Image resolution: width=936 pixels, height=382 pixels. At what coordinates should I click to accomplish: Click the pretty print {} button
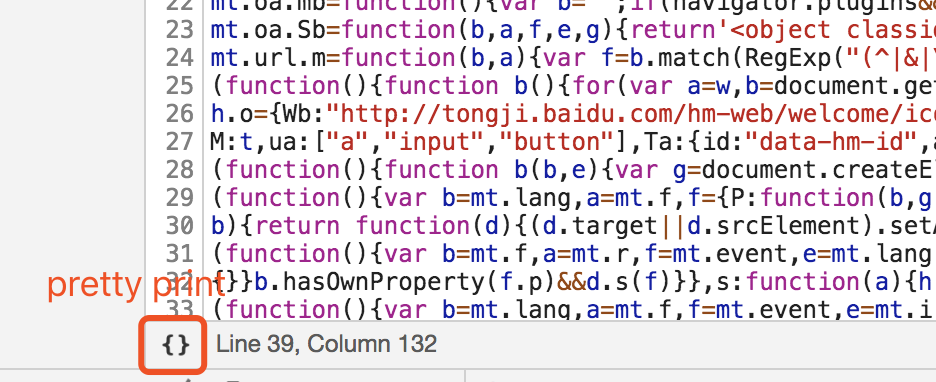pyautogui.click(x=175, y=345)
